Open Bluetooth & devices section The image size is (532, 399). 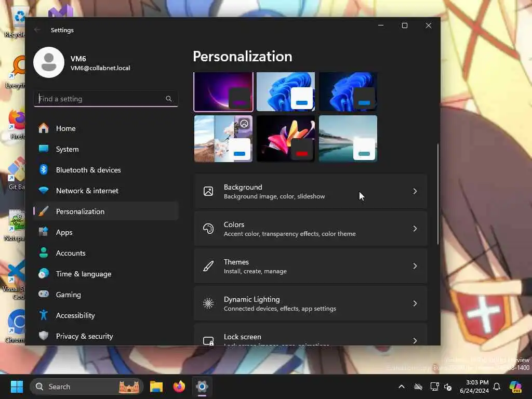[x=106, y=170]
